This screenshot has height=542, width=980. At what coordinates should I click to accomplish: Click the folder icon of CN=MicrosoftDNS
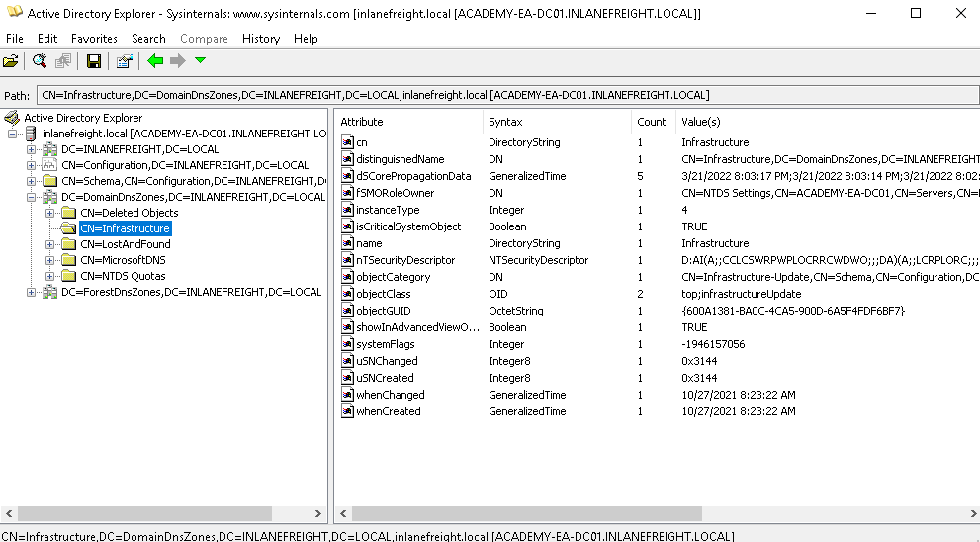pos(69,260)
